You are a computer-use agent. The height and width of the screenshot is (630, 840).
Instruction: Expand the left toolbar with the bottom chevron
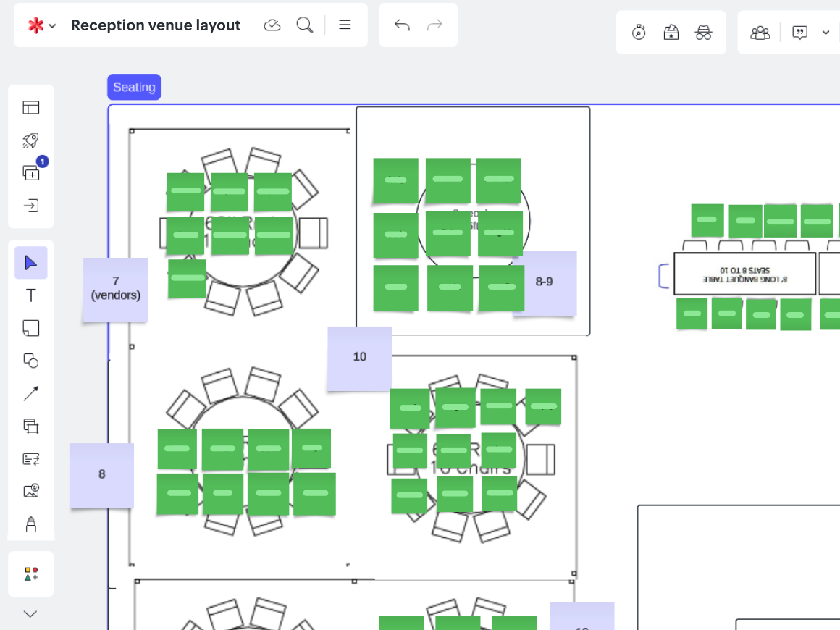(30, 614)
